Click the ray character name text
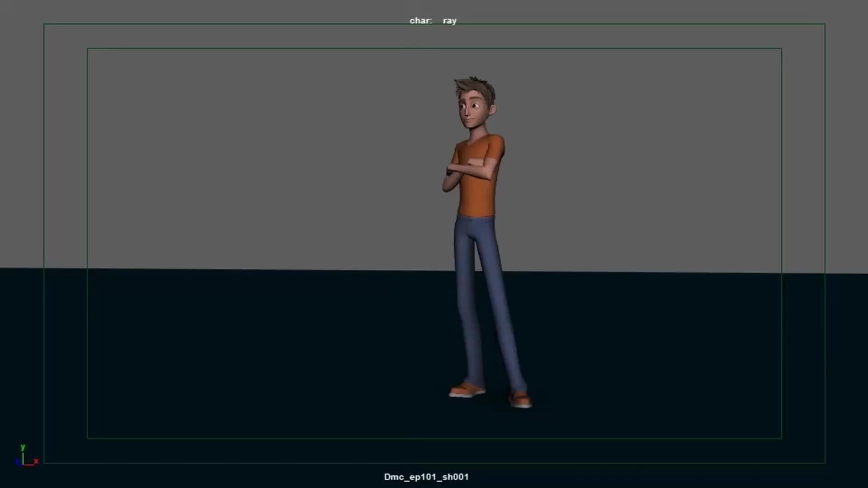 pos(450,20)
